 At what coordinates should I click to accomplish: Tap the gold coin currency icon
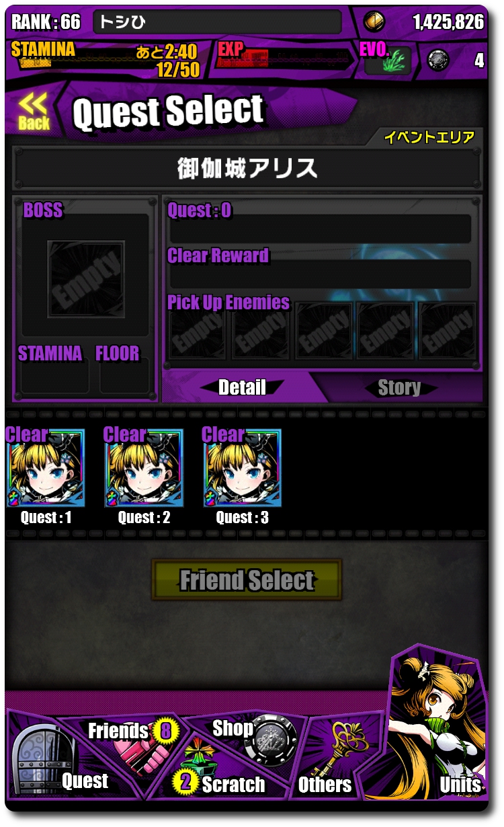(374, 22)
